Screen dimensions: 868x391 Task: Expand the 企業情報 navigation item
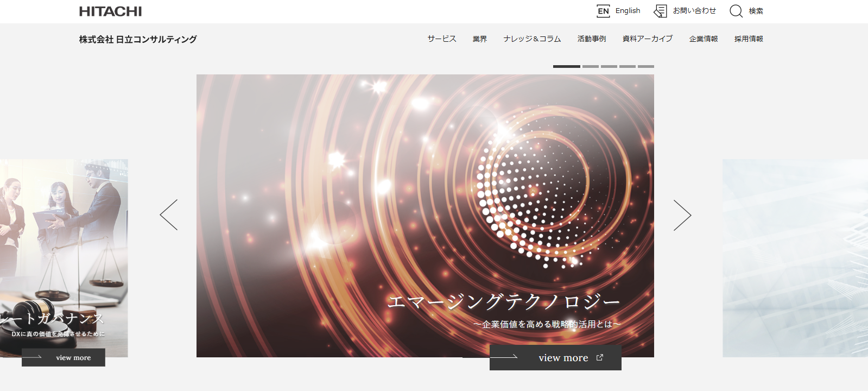pos(703,39)
